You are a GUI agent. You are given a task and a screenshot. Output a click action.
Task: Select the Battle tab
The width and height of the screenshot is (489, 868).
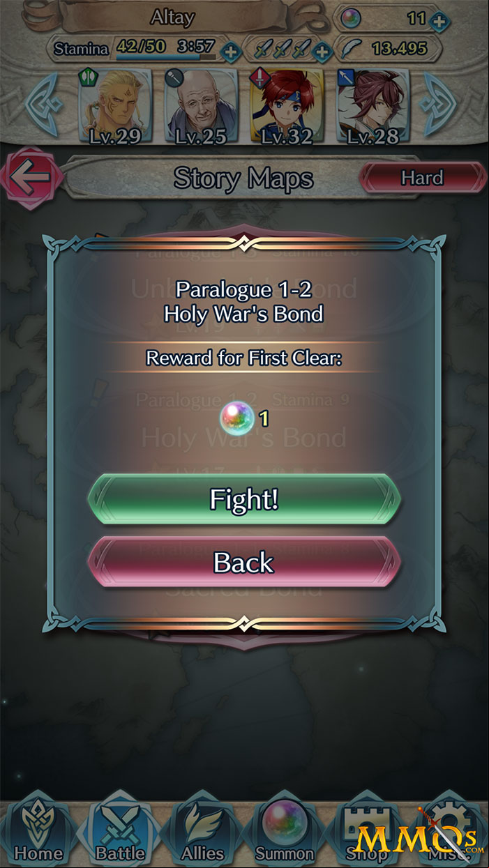tap(120, 828)
